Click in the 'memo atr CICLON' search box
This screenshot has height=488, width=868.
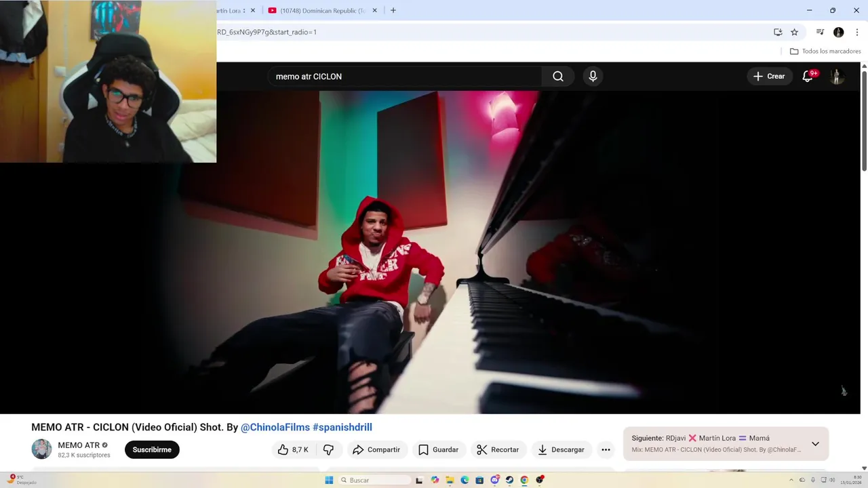[405, 77]
